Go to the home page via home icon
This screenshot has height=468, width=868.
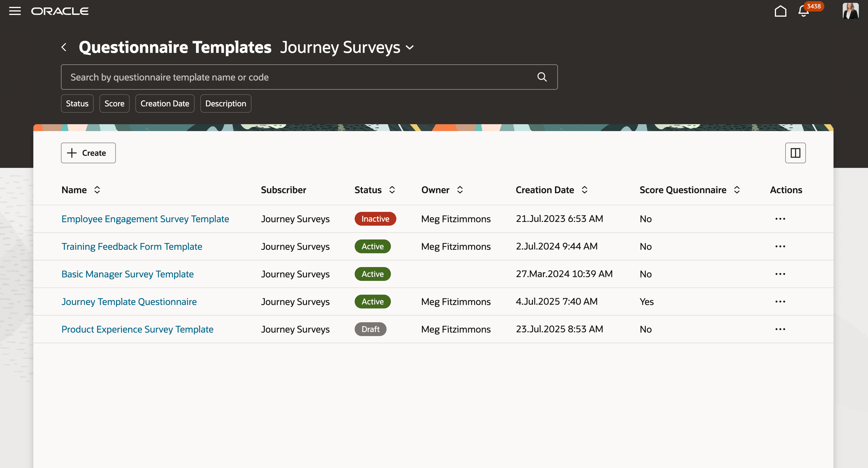[780, 11]
